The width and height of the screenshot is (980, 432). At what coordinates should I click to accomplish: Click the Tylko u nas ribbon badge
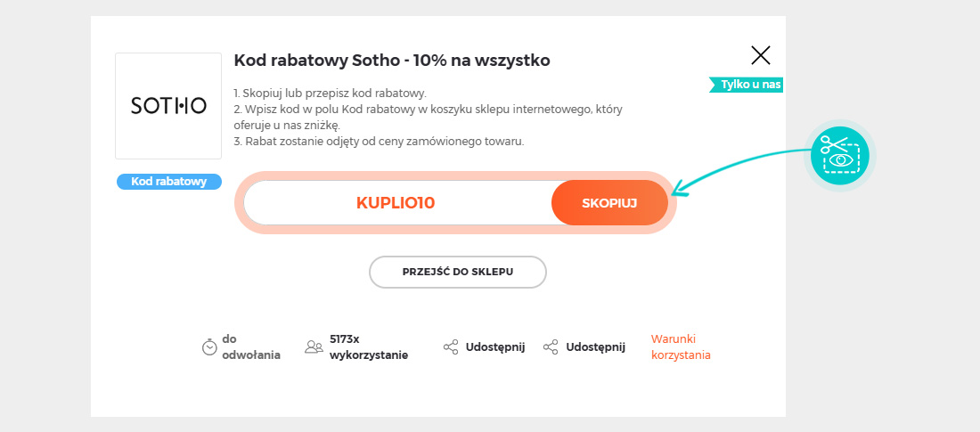747,85
